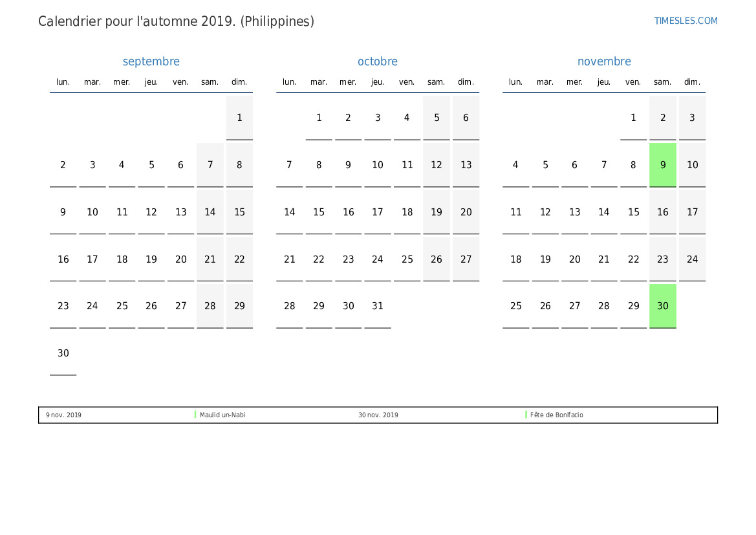Click the septembre month heading
The image size is (756, 535).
151,61
